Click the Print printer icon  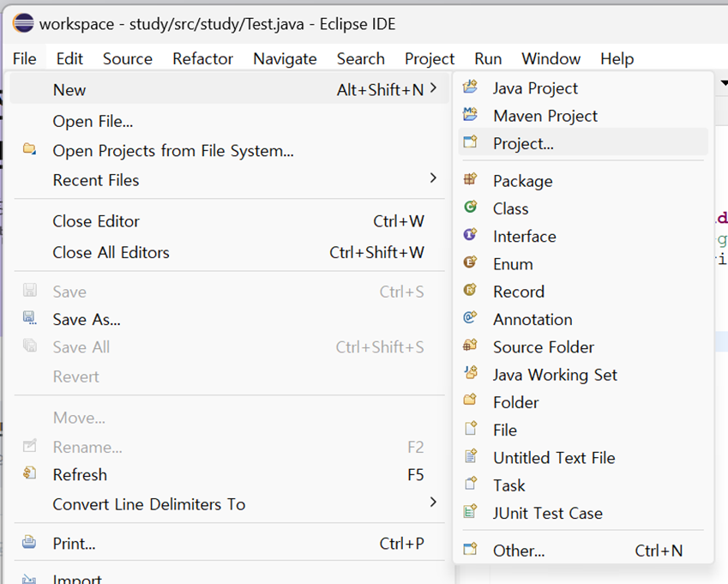(x=29, y=542)
